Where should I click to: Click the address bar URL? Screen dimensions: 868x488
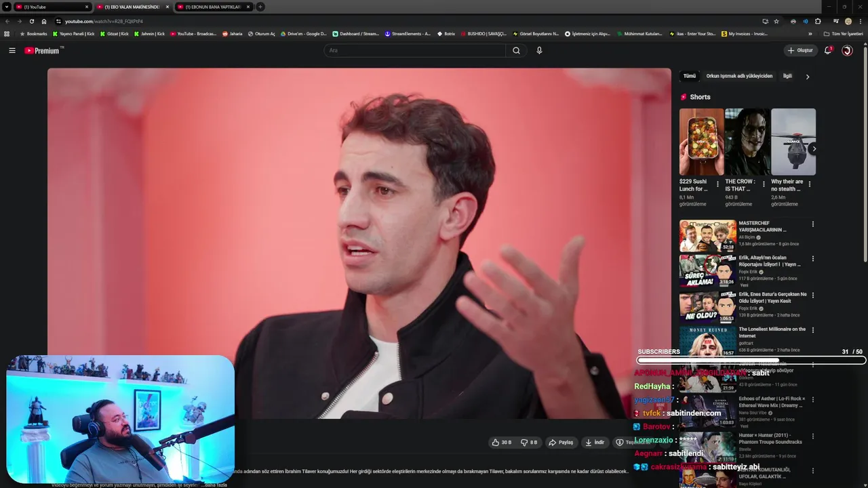(104, 21)
